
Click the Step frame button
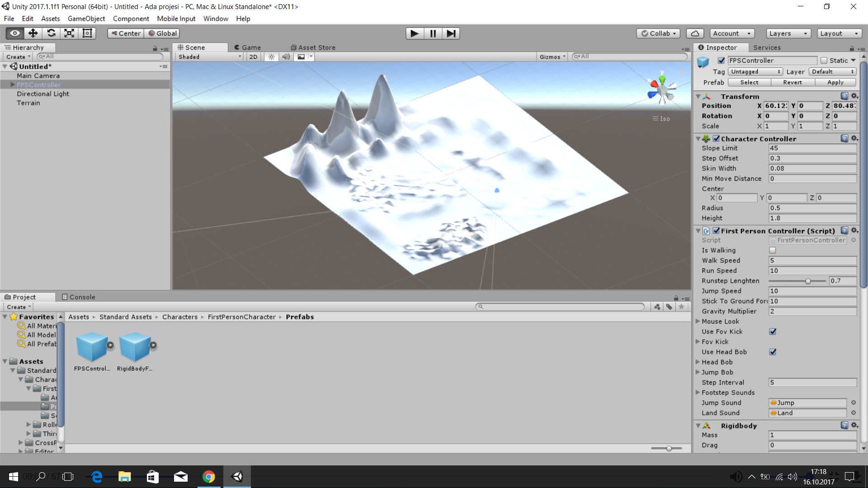point(451,33)
